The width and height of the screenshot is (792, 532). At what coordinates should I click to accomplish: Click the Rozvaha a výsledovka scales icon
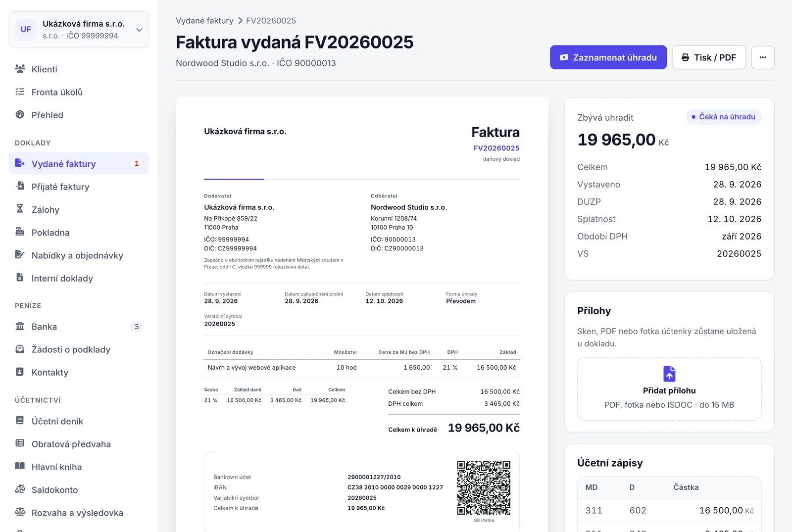point(20,512)
